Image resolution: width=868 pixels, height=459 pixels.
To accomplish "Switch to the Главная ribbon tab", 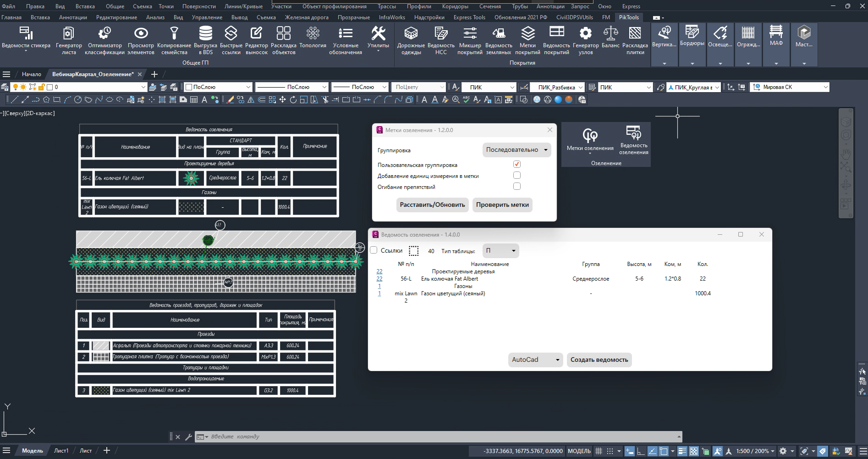I will (x=11, y=17).
